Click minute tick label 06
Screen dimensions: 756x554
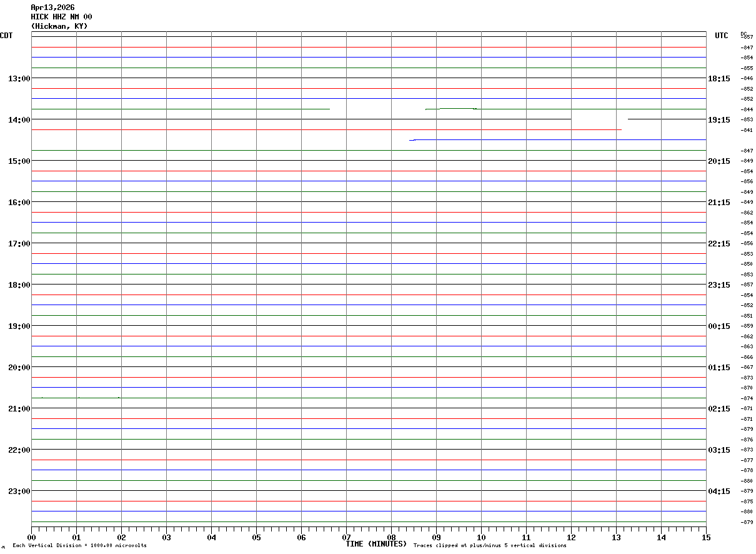coord(301,537)
